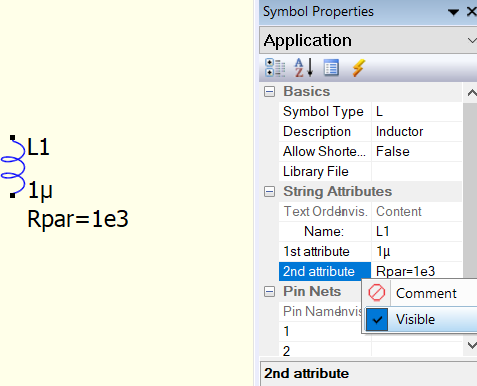
Task: Close the Symbol Properties panel
Action: tap(471, 12)
